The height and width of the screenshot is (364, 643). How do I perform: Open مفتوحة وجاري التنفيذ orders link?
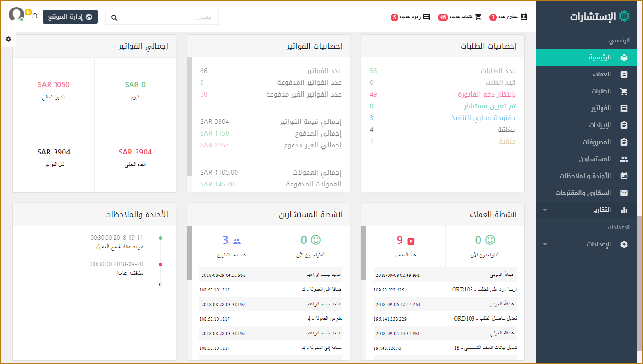click(483, 118)
